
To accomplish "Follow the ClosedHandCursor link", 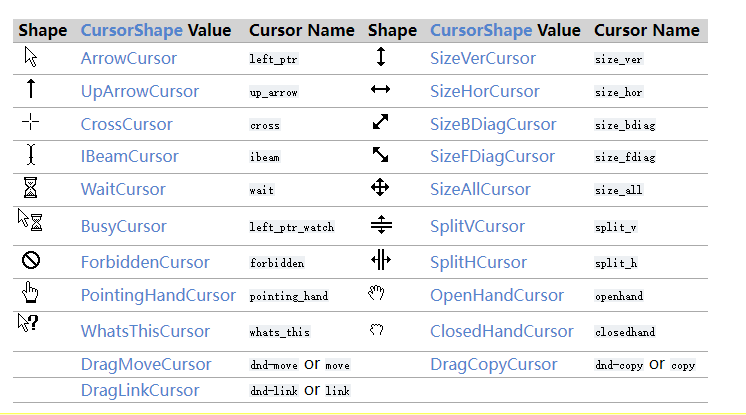I will [x=501, y=331].
